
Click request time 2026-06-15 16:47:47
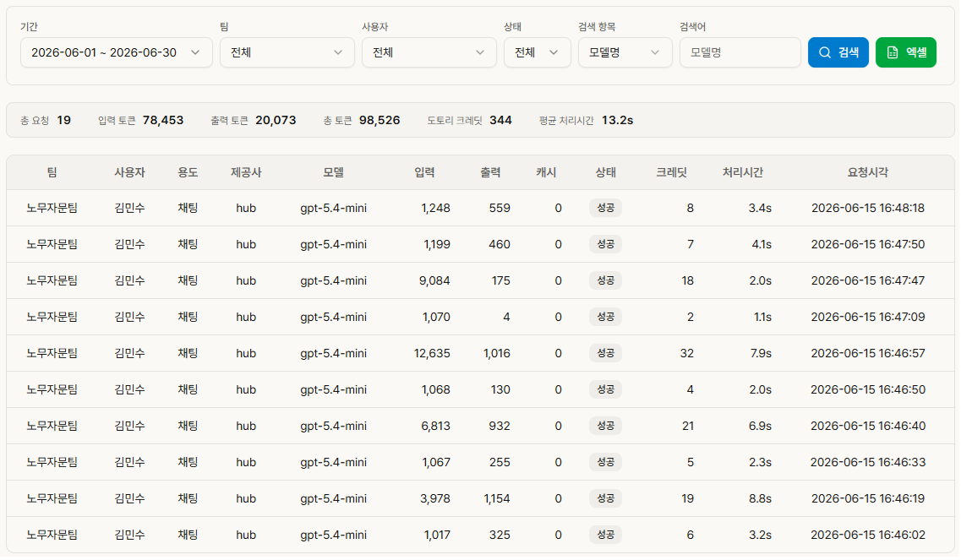[x=868, y=280]
